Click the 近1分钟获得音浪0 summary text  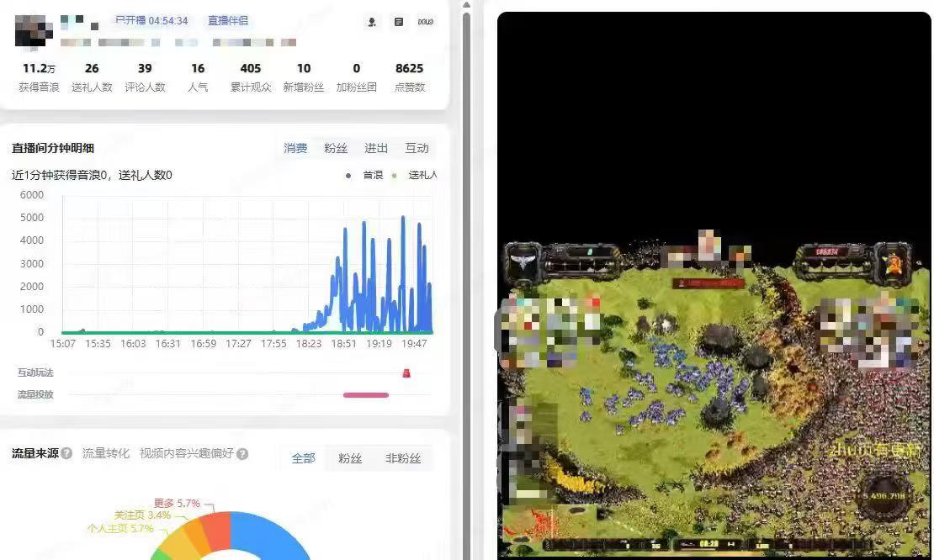pos(92,175)
